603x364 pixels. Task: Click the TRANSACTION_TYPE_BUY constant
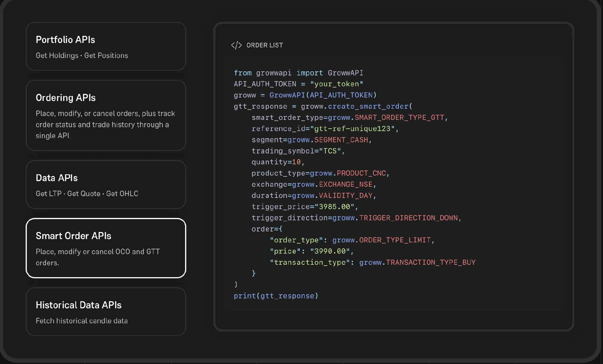(x=431, y=262)
